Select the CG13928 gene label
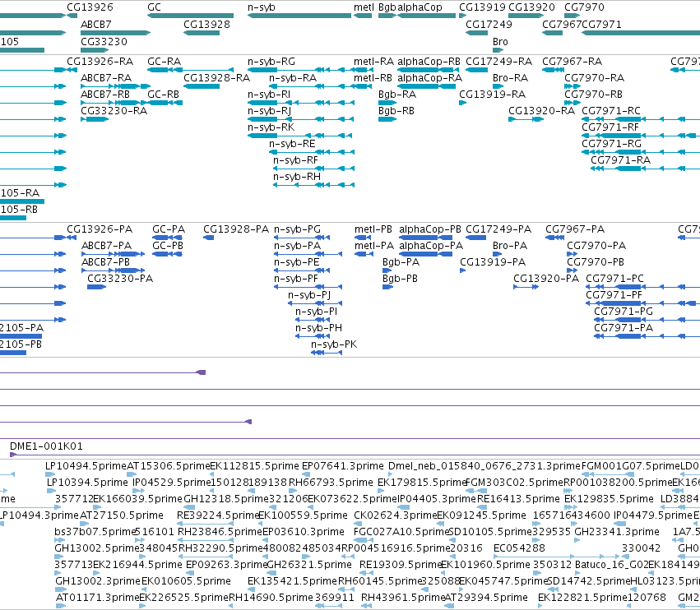 206,24
